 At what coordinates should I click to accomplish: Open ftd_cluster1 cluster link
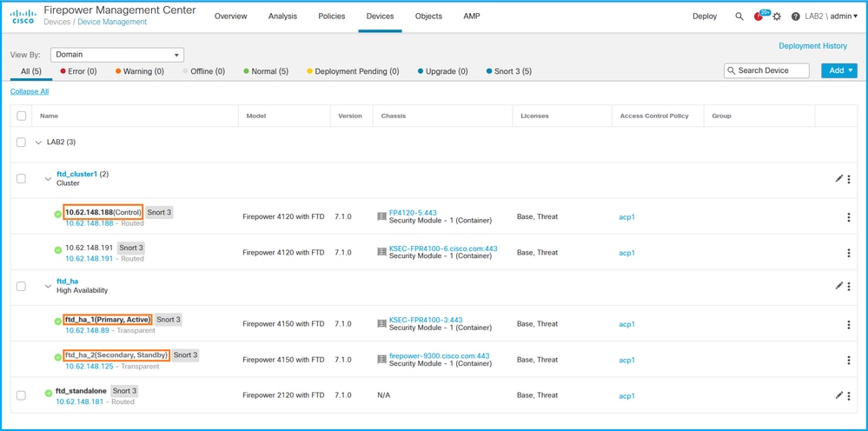click(x=77, y=174)
